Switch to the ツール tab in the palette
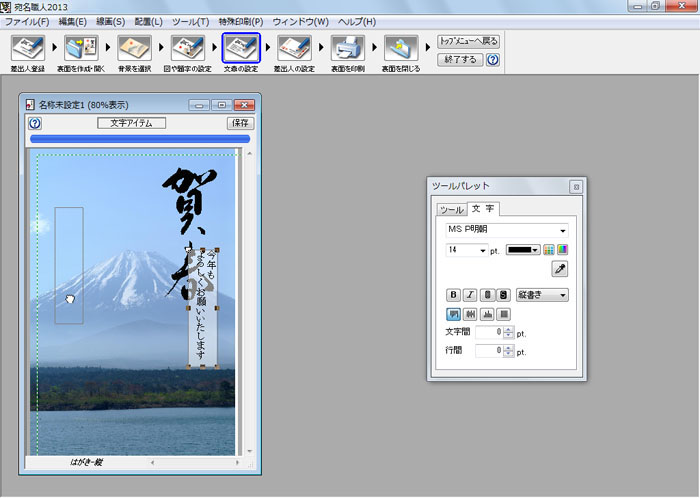The width and height of the screenshot is (700, 498). tap(452, 210)
